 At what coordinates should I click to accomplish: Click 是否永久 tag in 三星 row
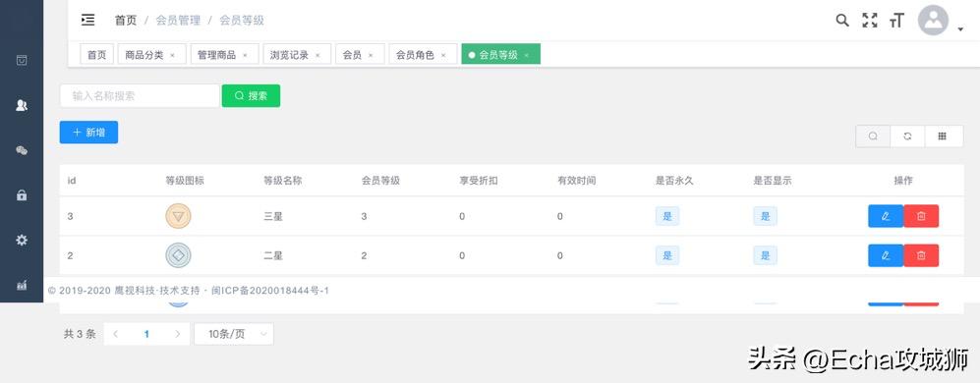click(x=666, y=216)
